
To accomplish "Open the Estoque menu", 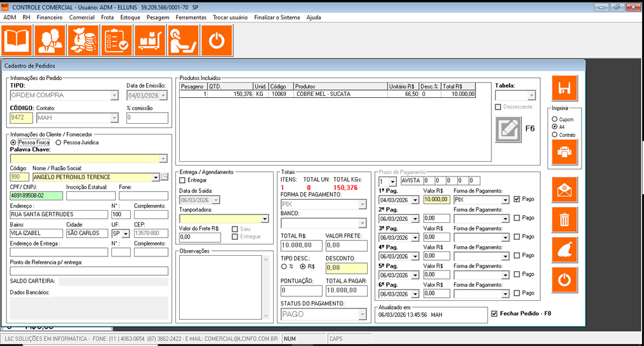I will tap(130, 17).
